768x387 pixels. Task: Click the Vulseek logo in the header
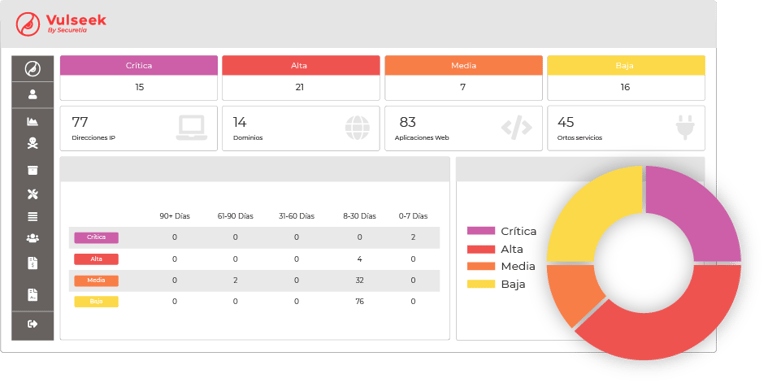tap(61, 24)
